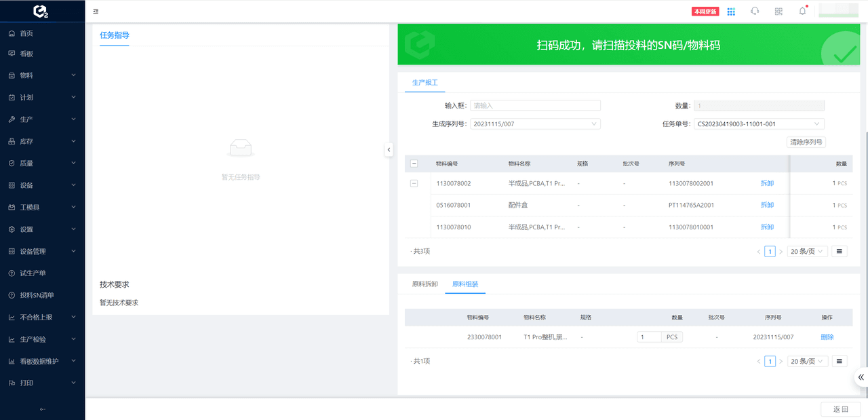Viewport: 868px width, 420px height.
Task: Open the 生成序列号 dropdown
Action: click(535, 124)
